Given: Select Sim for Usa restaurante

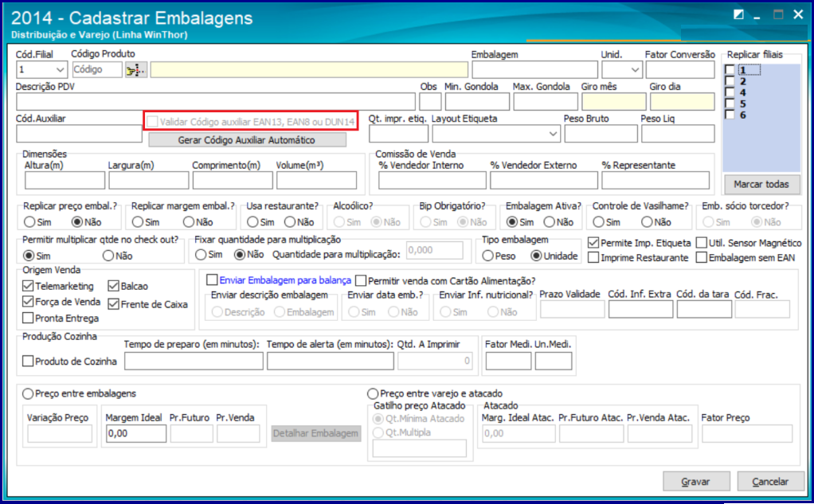Looking at the screenshot, I should click(252, 222).
